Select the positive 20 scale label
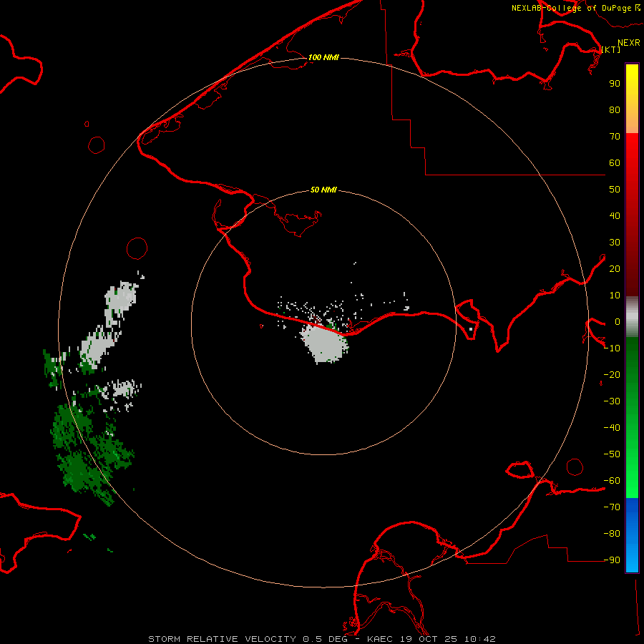Screen dimensions: 644x644 point(615,268)
